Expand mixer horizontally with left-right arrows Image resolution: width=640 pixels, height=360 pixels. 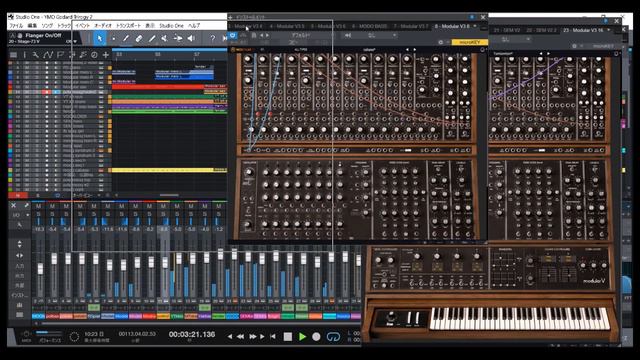(x=20, y=256)
